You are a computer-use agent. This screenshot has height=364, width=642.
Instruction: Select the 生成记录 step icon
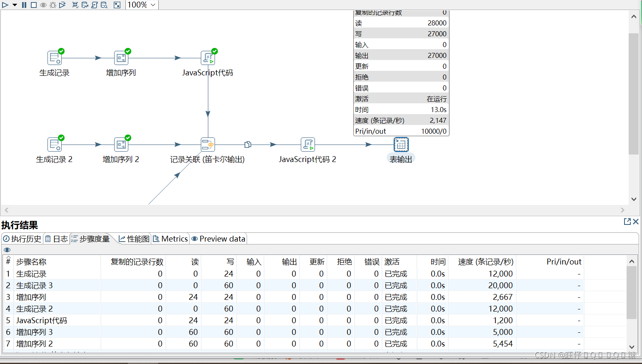[x=55, y=58]
